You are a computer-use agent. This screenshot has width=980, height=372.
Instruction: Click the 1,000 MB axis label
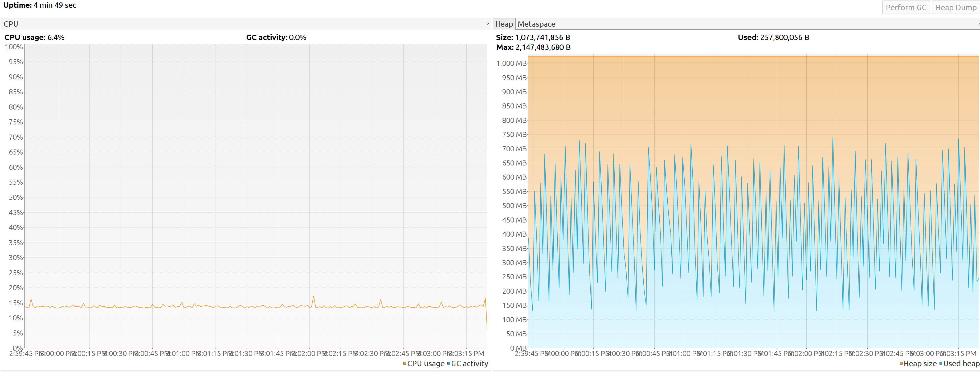511,63
